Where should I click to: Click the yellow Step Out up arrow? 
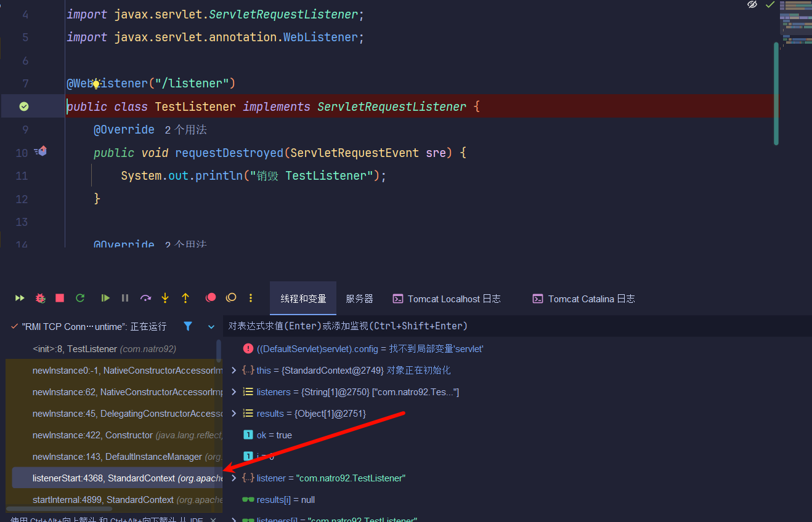coord(185,298)
